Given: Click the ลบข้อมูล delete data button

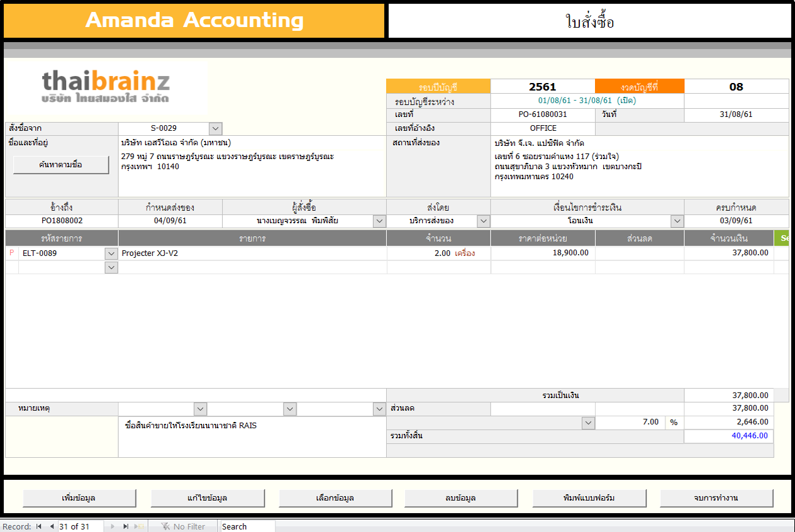Looking at the screenshot, I should (x=462, y=498).
